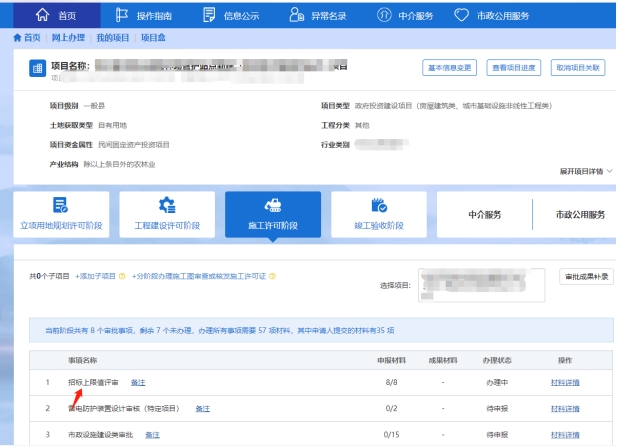Click the 8/8 申报材料 value
The image size is (617, 446).
coord(392,383)
